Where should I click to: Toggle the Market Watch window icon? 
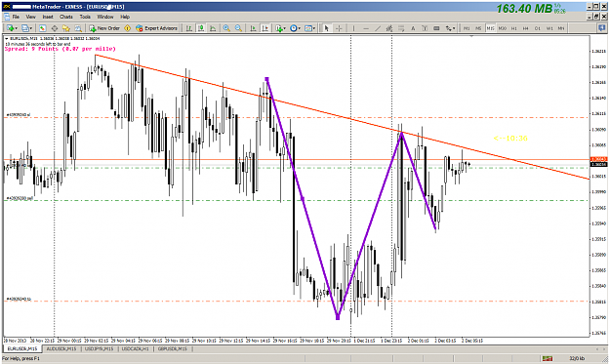(42, 28)
